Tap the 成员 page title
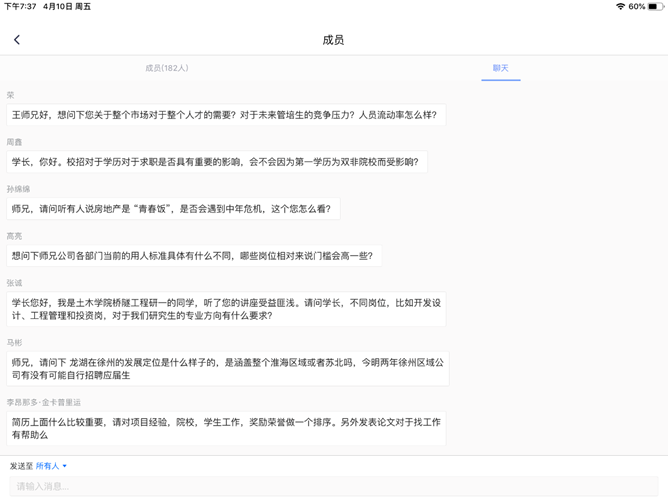 point(333,40)
